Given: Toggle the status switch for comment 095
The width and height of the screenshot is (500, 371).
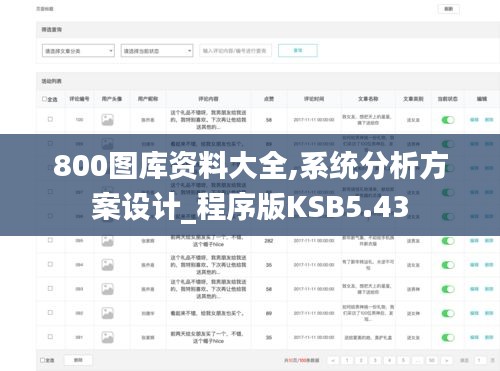Looking at the screenshot, I should coord(448,241).
